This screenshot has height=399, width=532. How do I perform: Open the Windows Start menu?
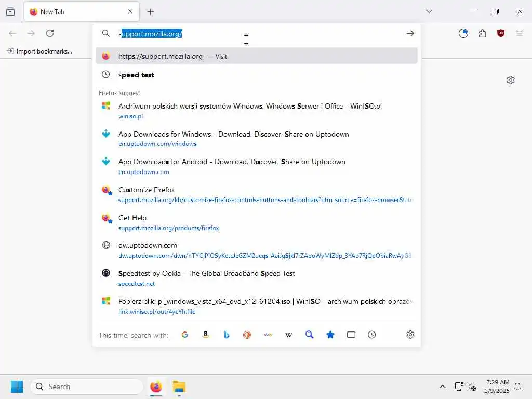(x=17, y=387)
